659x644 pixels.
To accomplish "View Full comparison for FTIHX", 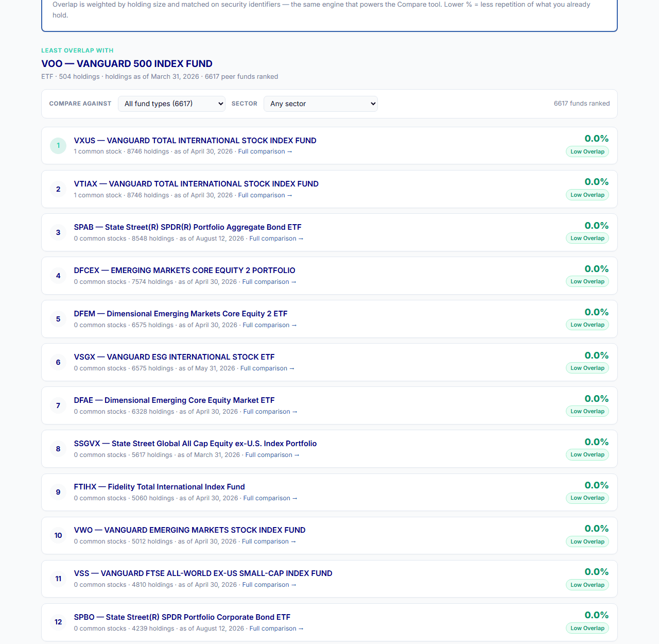I will (x=270, y=498).
